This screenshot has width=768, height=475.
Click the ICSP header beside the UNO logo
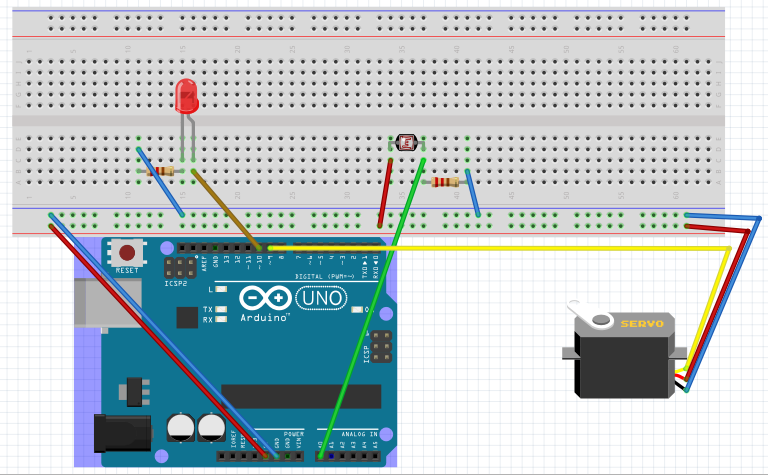pyautogui.click(x=382, y=347)
